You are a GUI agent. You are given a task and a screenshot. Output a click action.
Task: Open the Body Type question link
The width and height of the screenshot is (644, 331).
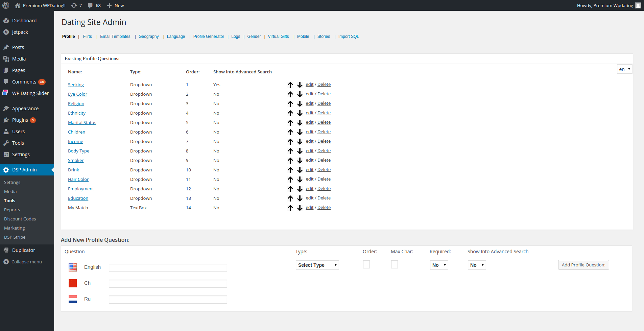point(79,151)
